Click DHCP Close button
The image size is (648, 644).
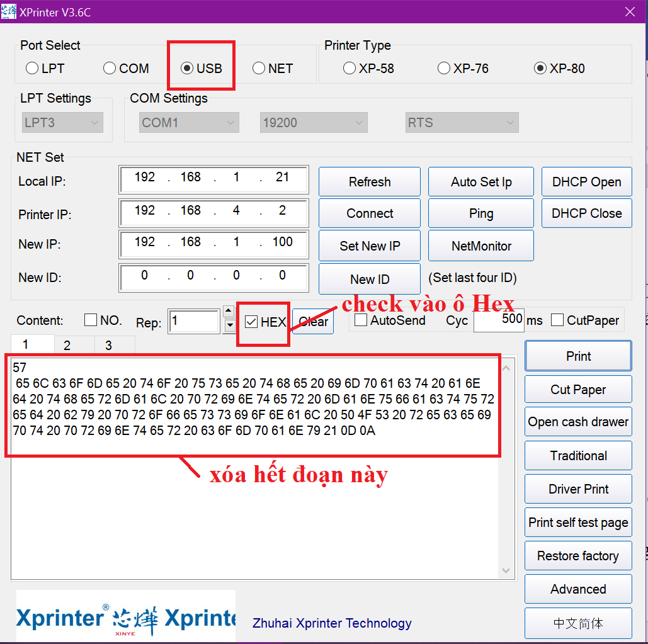coord(586,213)
